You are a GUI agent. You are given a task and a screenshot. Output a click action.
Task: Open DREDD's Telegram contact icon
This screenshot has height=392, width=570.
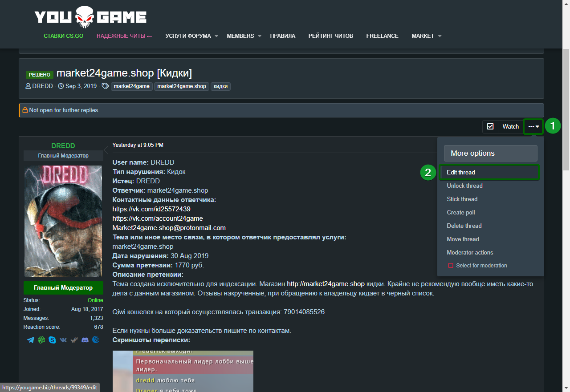click(31, 340)
